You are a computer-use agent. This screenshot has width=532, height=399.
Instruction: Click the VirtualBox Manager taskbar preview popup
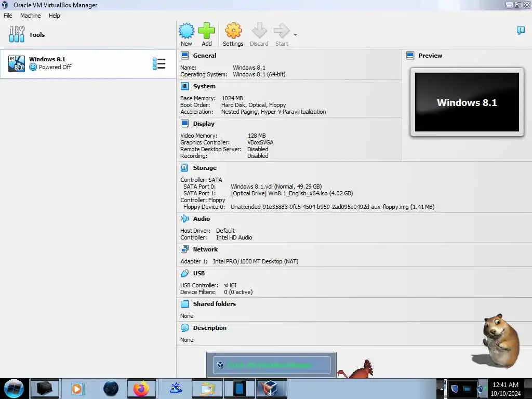click(x=271, y=365)
